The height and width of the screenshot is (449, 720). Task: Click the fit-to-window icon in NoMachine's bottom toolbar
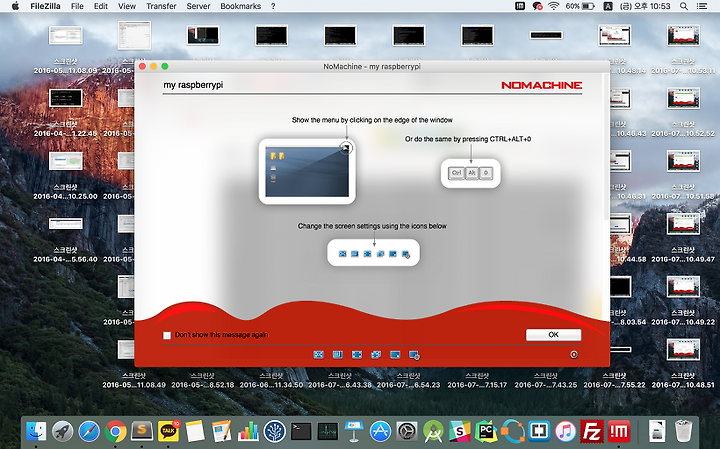(318, 354)
